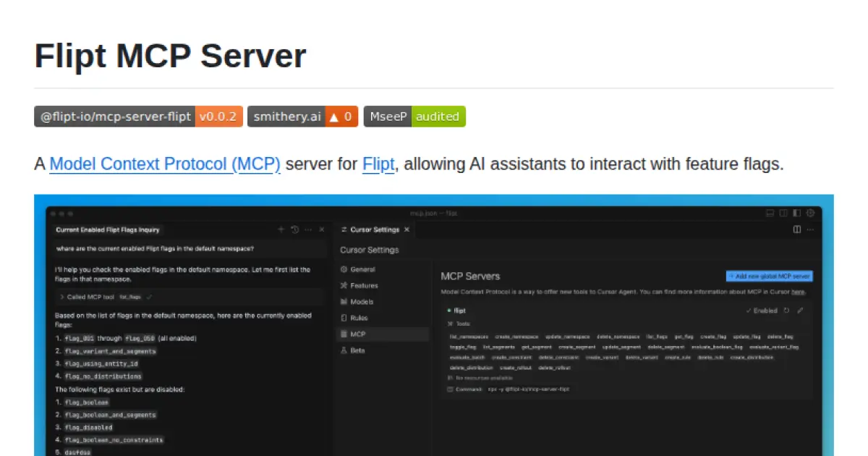Refresh the flipt MCP server

[x=786, y=311]
